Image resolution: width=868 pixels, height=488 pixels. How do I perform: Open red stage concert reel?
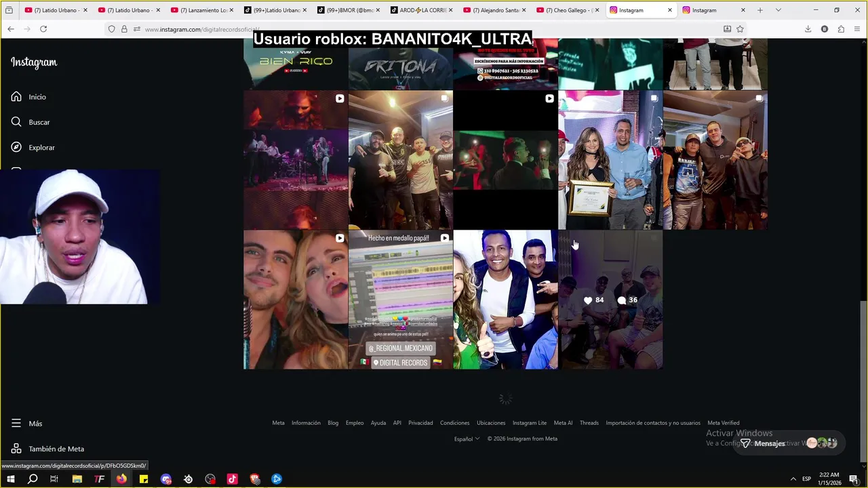(296, 160)
